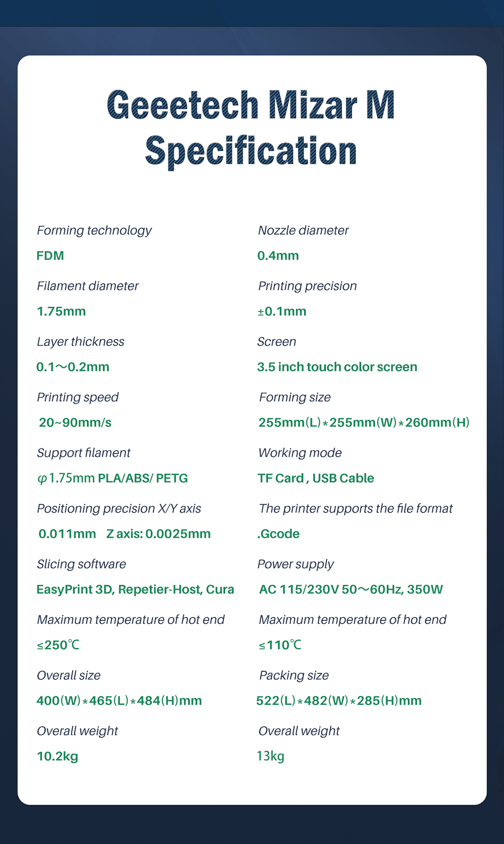Select the 13kg overall weight value
Screen dimensions: 504x844
click(x=271, y=756)
